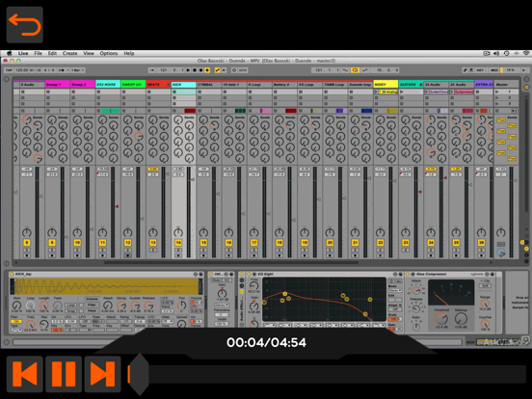Click the Session Record circle button
This screenshot has width=532, height=399.
(234, 70)
